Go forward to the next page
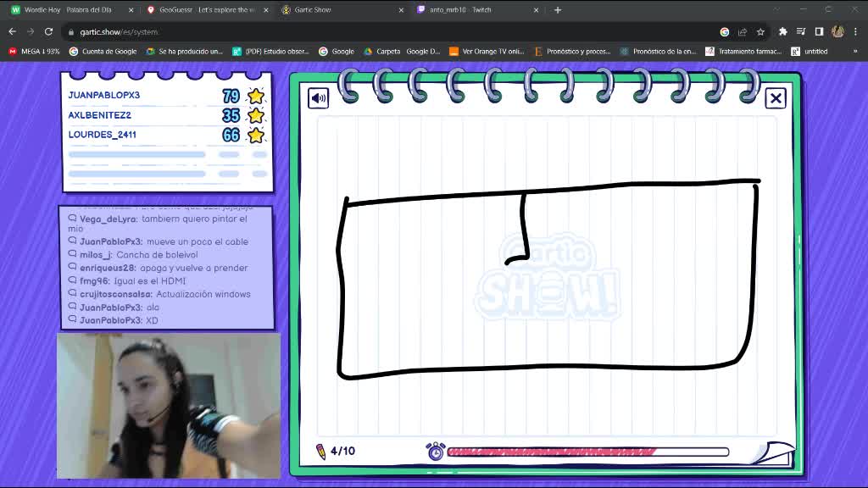 point(31,32)
